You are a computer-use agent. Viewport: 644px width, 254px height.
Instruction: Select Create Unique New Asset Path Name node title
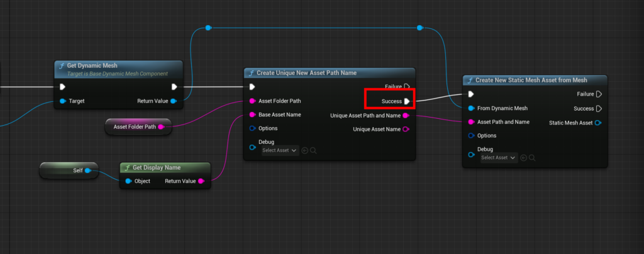pos(306,73)
